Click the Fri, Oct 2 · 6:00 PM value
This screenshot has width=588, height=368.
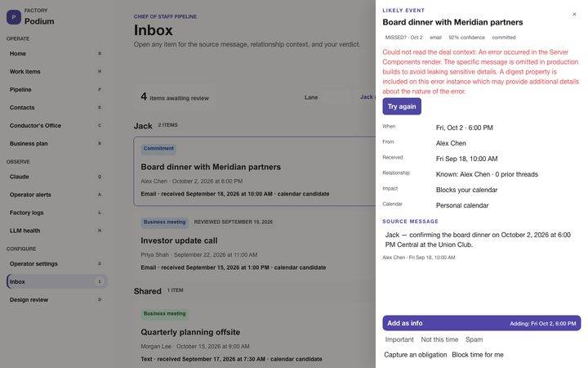click(x=464, y=128)
